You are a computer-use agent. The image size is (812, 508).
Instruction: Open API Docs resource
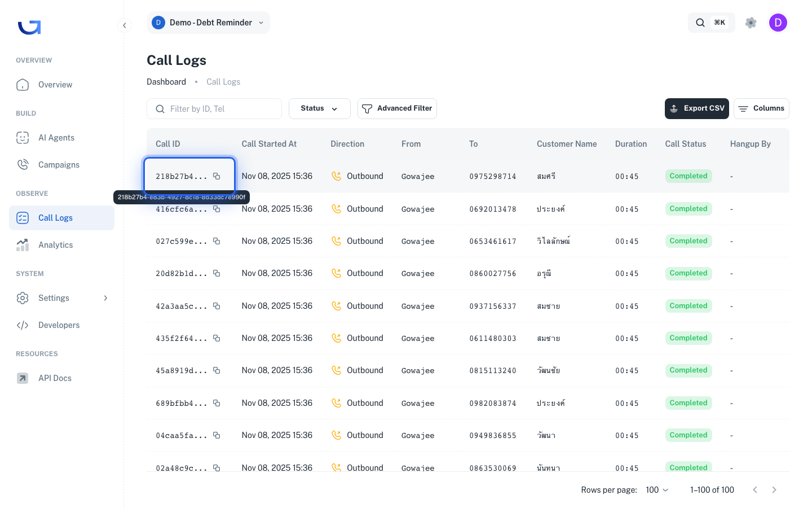[61, 378]
